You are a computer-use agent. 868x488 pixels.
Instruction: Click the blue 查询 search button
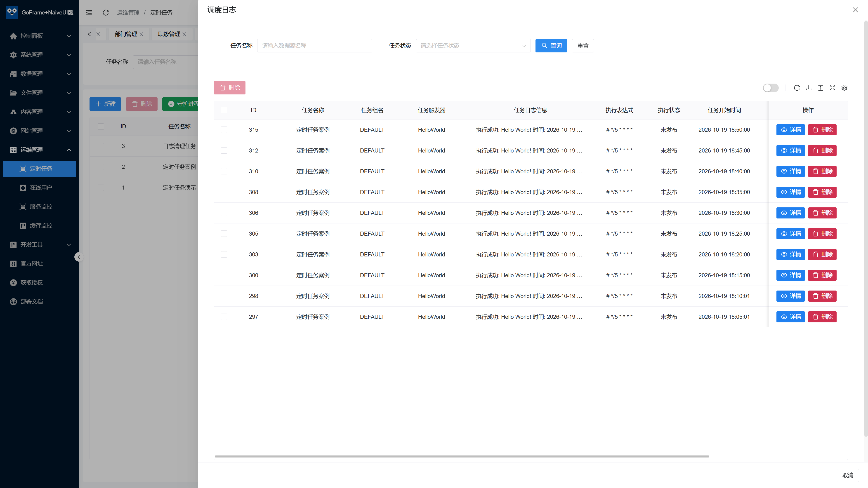point(551,45)
